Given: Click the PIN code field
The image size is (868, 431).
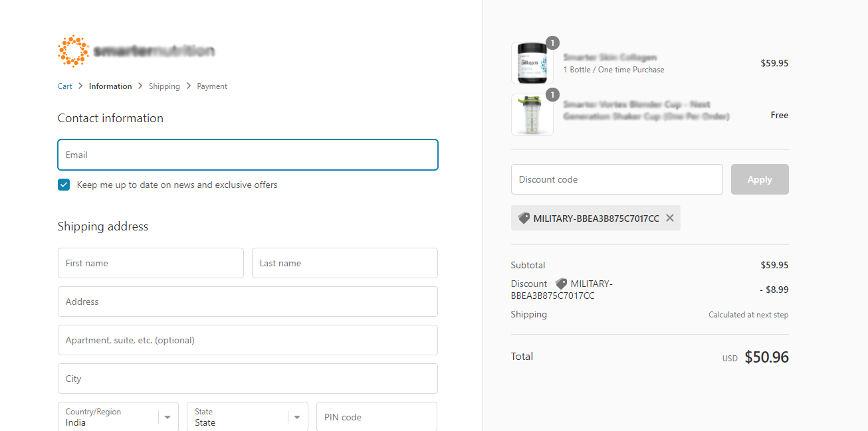Looking at the screenshot, I should click(376, 417).
